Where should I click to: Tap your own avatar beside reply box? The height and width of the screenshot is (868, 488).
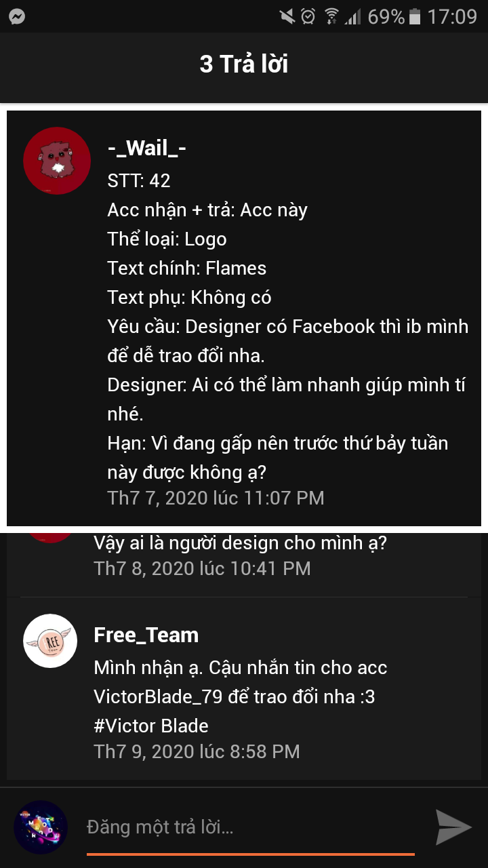pos(41,827)
